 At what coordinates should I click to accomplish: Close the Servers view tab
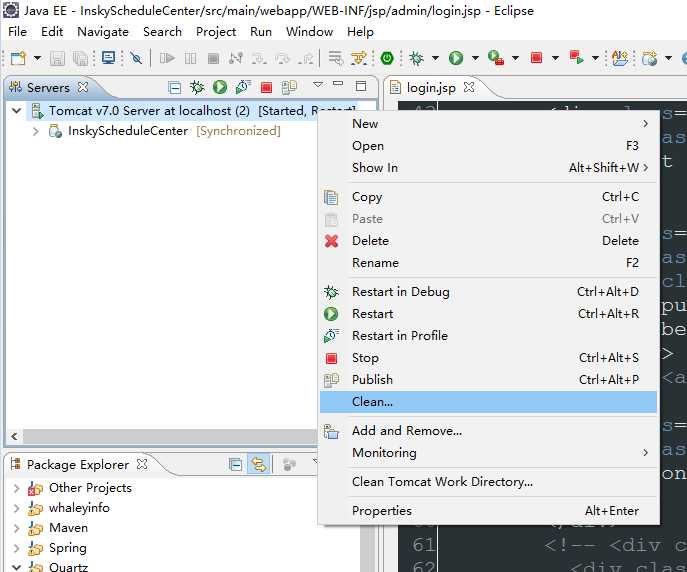coord(83,87)
